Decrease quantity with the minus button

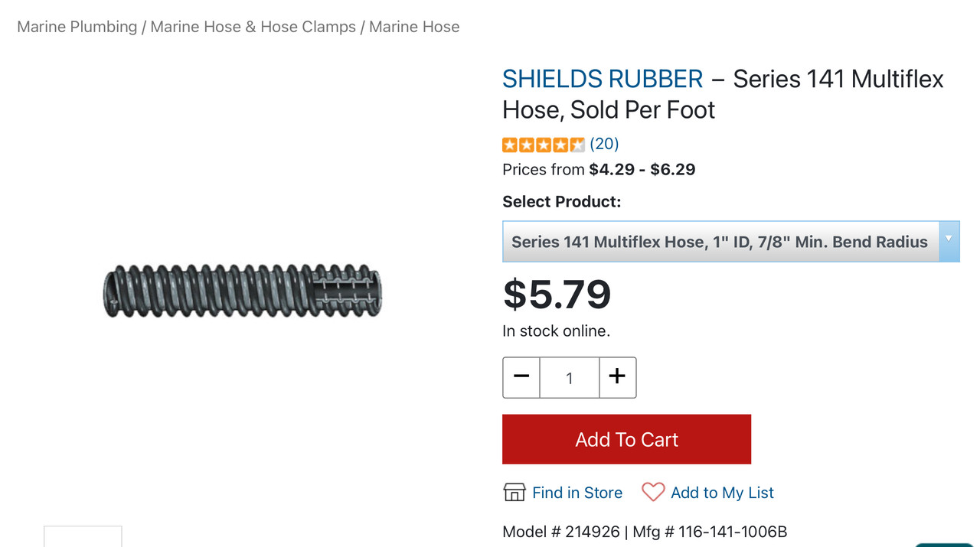click(x=521, y=377)
